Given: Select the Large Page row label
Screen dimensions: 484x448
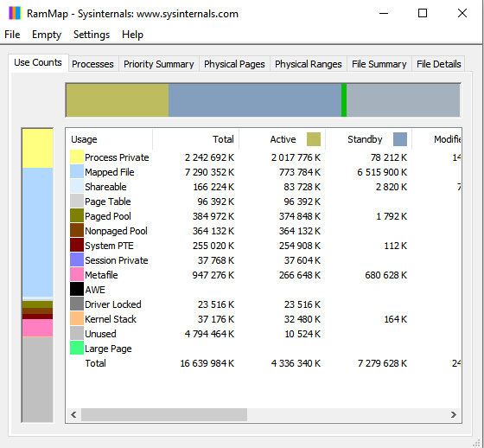Looking at the screenshot, I should [108, 349].
